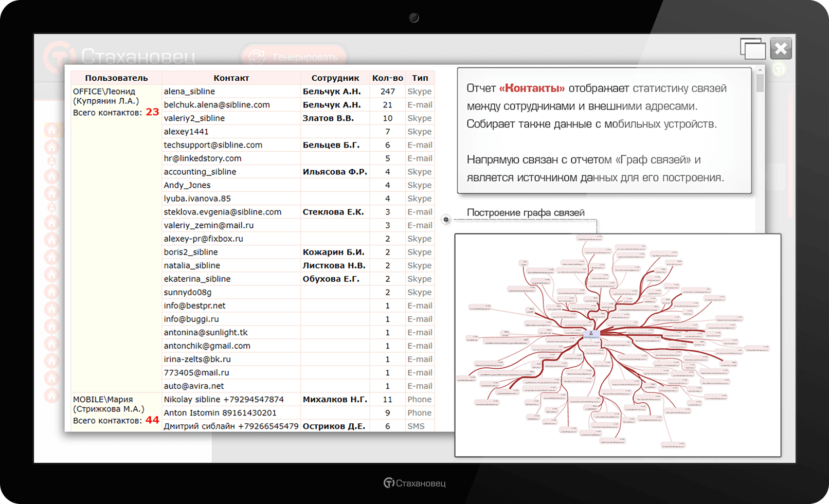The image size is (829, 504).
Task: Sort by the Контакт column header
Action: [x=231, y=78]
